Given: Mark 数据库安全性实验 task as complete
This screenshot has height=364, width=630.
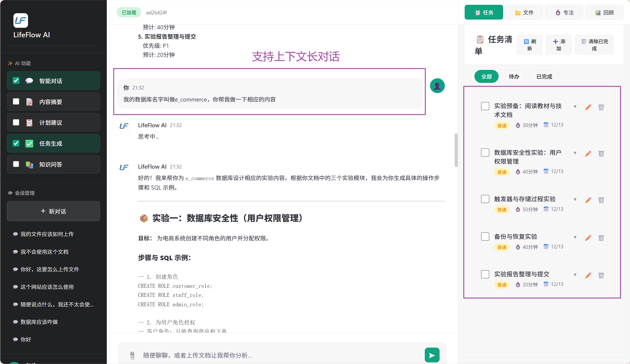Looking at the screenshot, I should click(485, 152).
